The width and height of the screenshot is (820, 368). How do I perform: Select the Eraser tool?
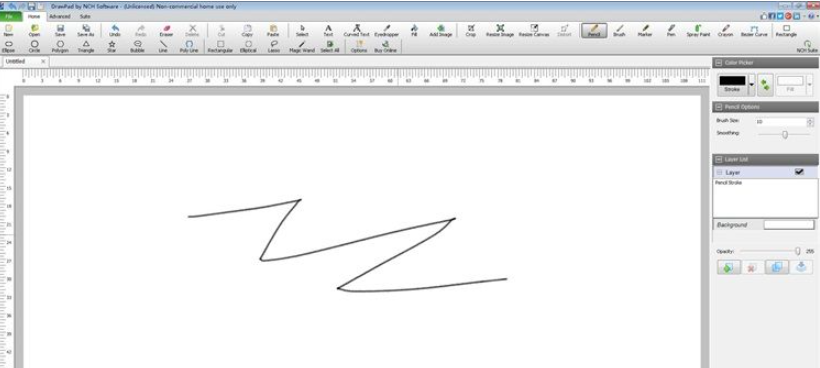[x=166, y=30]
